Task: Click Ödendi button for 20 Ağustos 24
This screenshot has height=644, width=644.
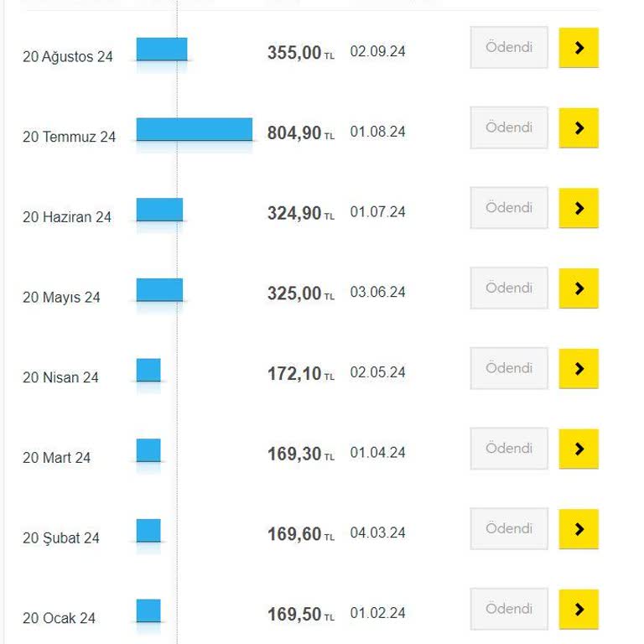Action: [x=509, y=48]
